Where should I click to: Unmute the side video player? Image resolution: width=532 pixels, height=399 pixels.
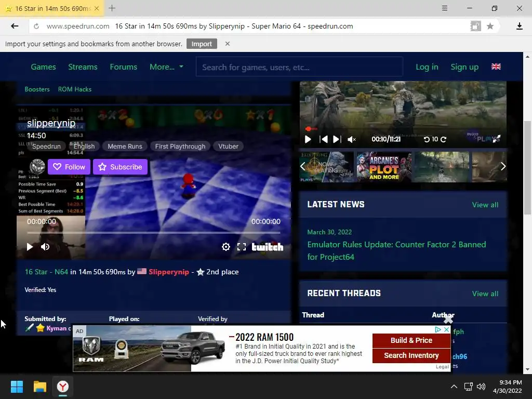(352, 139)
